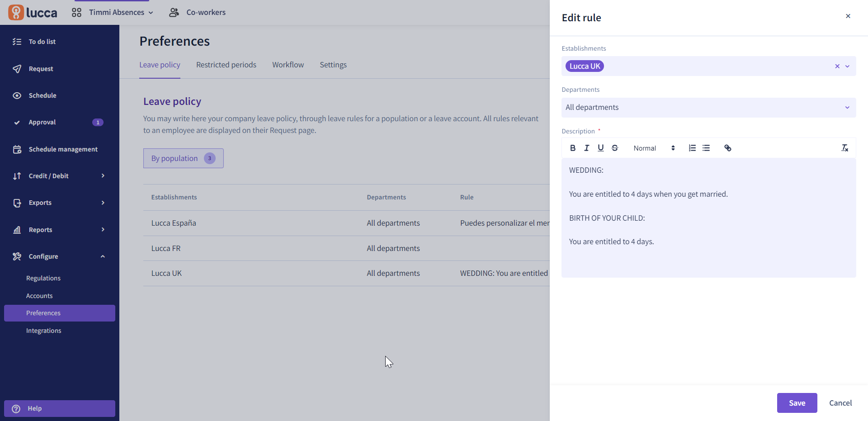This screenshot has height=421, width=868.
Task: Select the Lucca UK row in the table
Action: 346,273
